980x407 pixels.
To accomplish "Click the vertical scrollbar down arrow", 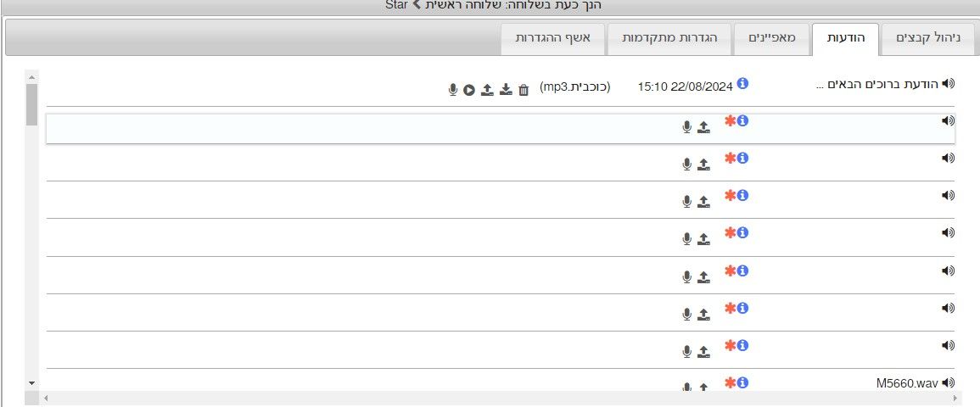I will (x=32, y=383).
